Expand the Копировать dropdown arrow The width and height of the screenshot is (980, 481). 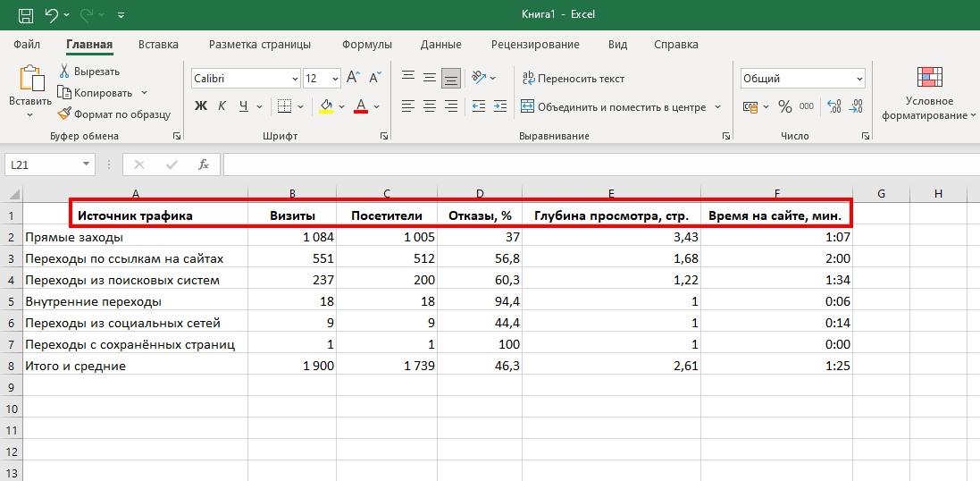(145, 93)
